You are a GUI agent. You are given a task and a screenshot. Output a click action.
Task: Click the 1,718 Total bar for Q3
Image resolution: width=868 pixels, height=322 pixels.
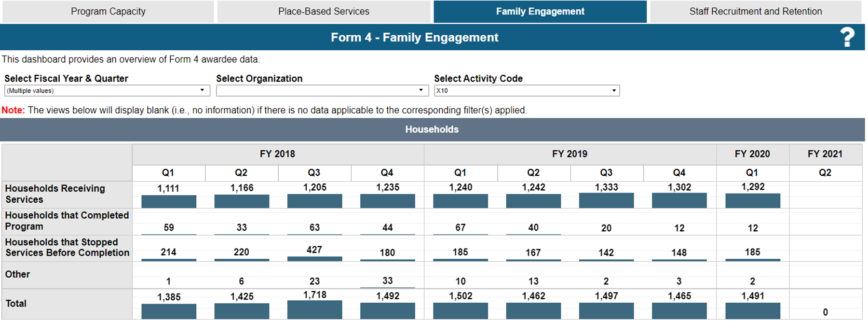pyautogui.click(x=314, y=309)
